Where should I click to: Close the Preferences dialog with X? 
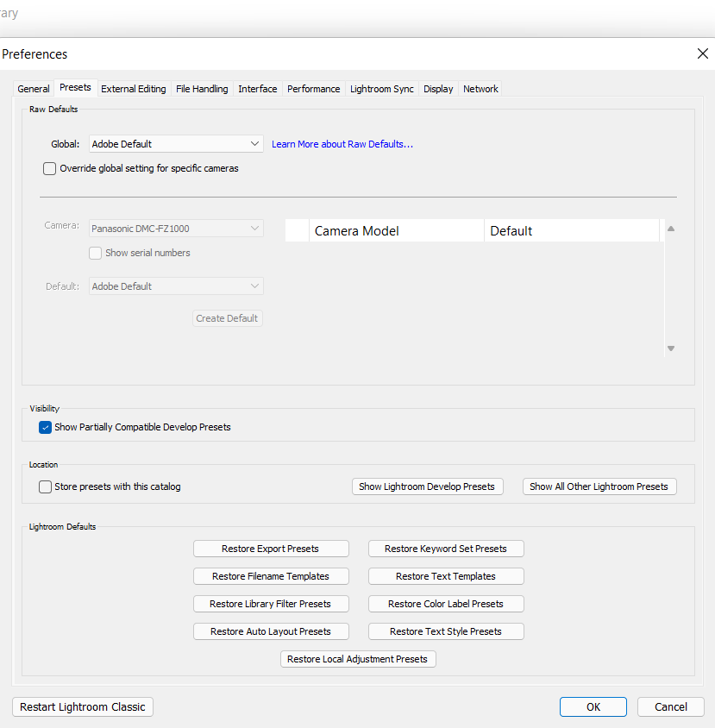click(x=702, y=53)
